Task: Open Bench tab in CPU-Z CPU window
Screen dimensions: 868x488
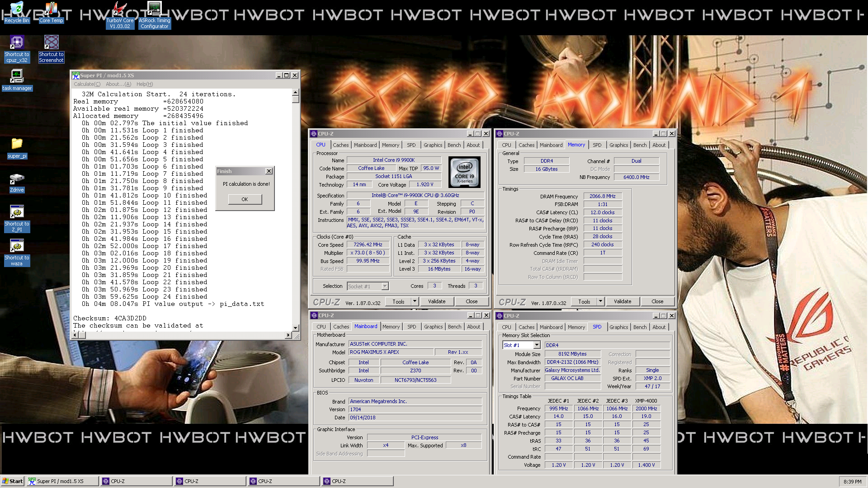Action: (454, 145)
